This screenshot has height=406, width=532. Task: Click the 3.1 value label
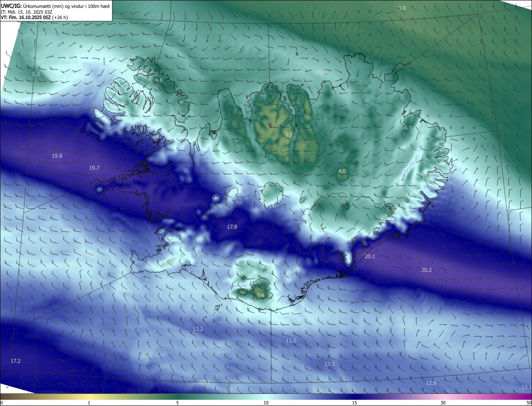pyautogui.click(x=289, y=135)
